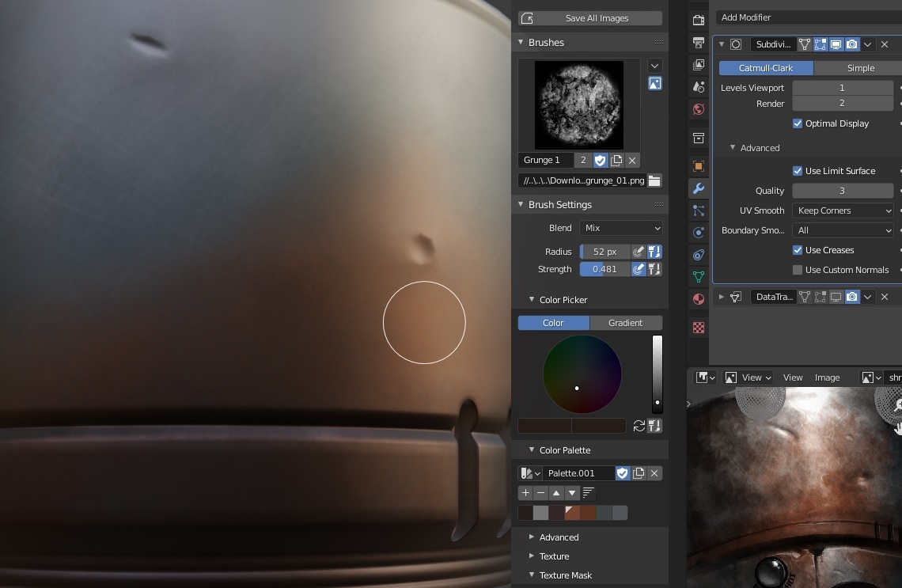Open the Render properties tab icon
902x588 pixels.
pyautogui.click(x=699, y=20)
